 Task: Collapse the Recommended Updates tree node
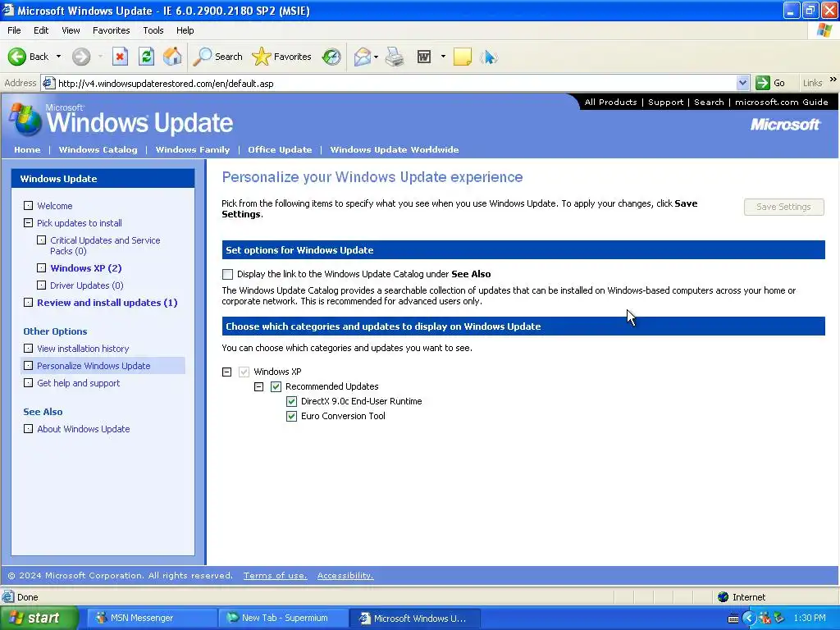[x=258, y=386]
